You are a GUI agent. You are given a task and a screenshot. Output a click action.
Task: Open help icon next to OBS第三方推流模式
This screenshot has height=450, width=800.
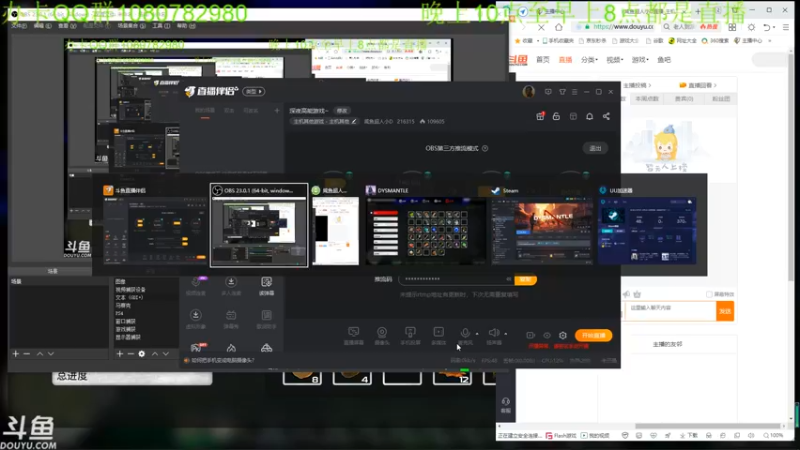485,148
